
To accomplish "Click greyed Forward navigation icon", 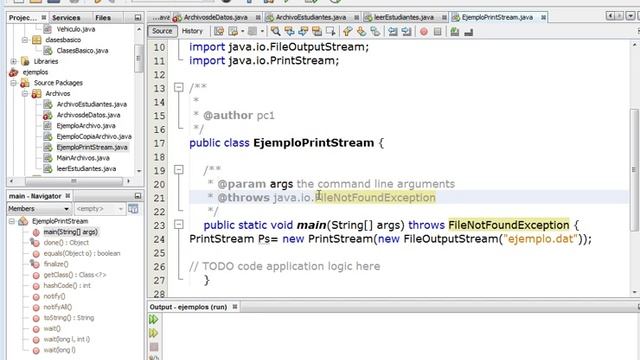I will 253,31.
